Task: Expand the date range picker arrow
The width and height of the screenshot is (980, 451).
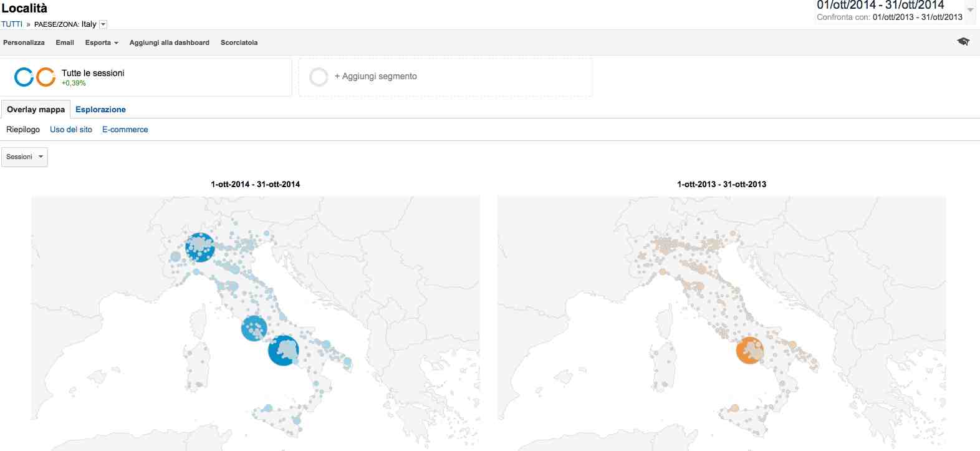Action: point(970,9)
